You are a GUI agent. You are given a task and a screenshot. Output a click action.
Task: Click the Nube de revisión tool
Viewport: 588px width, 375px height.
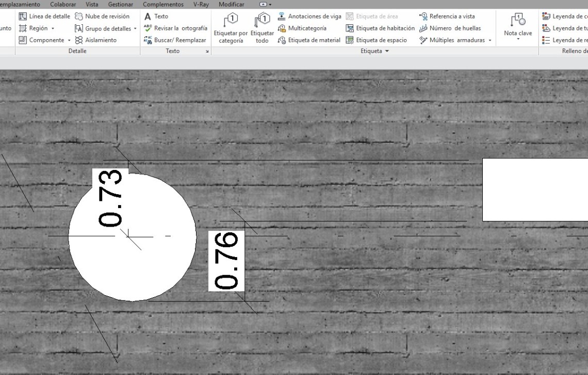102,16
